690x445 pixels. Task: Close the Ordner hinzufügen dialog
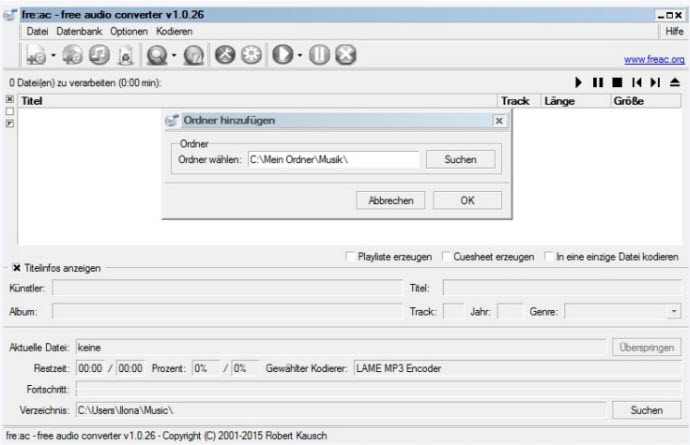point(499,121)
